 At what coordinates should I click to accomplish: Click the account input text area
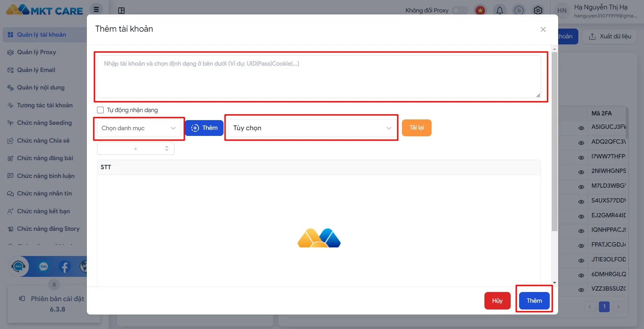pyautogui.click(x=318, y=77)
